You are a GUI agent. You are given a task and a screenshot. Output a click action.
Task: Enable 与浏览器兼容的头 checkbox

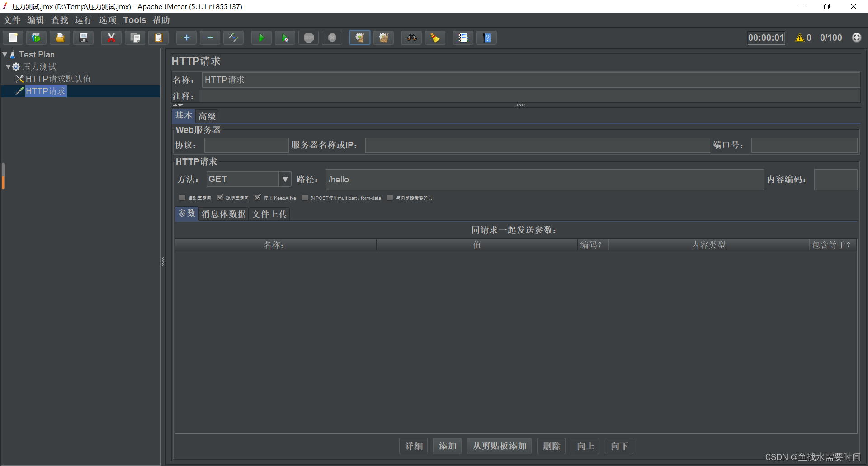tap(390, 198)
